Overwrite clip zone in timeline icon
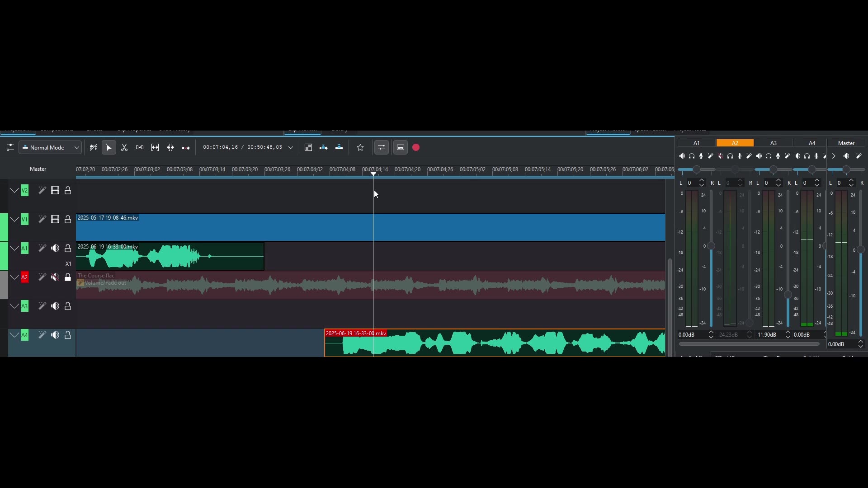Image resolution: width=868 pixels, height=488 pixels. 339,147
